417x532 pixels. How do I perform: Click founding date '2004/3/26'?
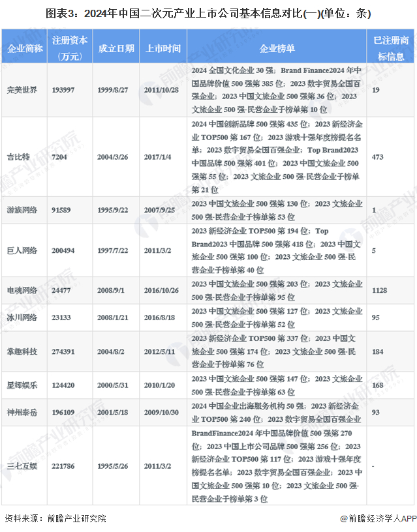pyautogui.click(x=113, y=156)
